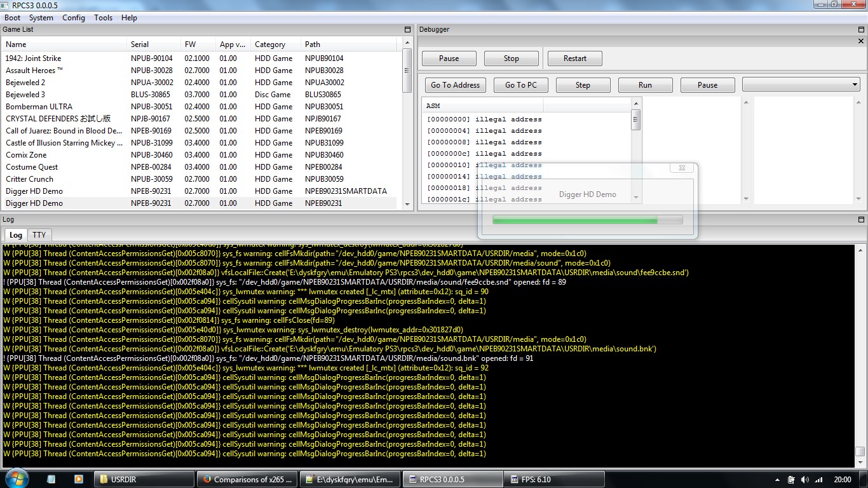Switch to the TTY log tab
This screenshot has height=488, width=868.
(39, 235)
